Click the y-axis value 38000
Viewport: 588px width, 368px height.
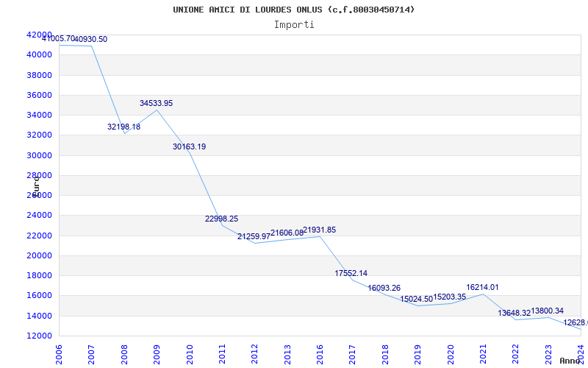point(39,75)
